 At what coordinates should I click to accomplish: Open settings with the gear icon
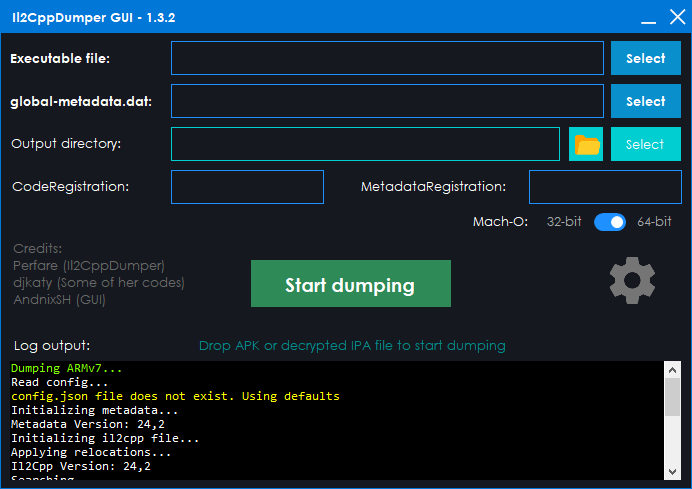coord(632,281)
